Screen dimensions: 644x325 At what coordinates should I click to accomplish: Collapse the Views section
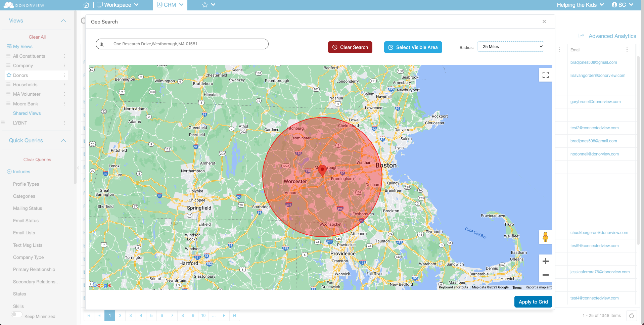pyautogui.click(x=63, y=21)
